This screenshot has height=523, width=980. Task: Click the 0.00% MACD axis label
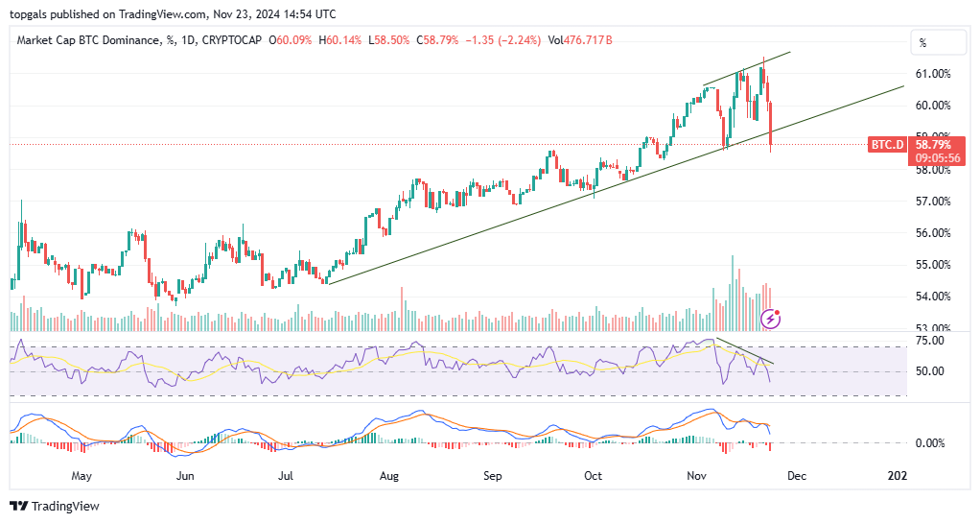tap(930, 443)
